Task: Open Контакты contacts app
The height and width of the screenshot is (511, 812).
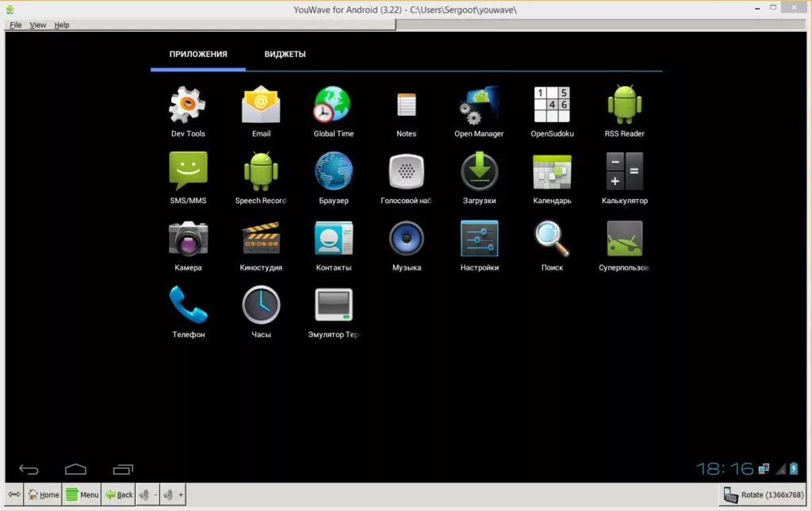Action: 334,238
